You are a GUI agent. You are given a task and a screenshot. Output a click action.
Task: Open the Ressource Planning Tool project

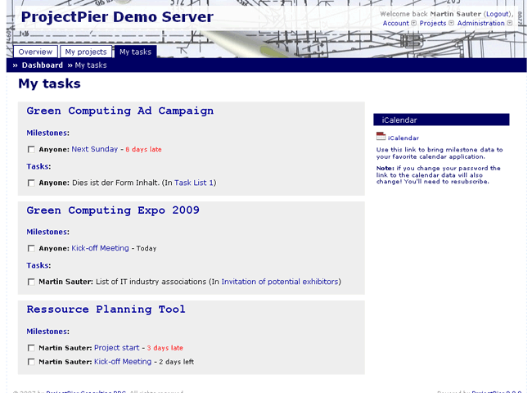coord(106,309)
